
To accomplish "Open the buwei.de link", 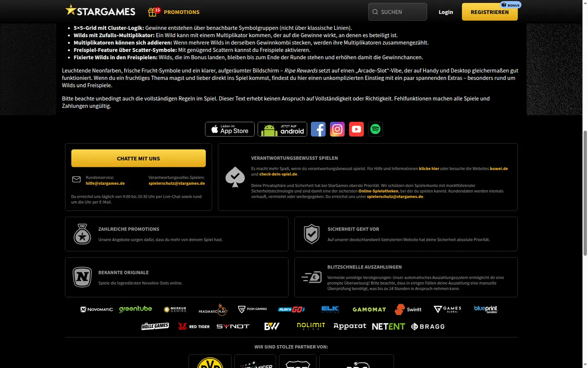I will click(x=499, y=168).
